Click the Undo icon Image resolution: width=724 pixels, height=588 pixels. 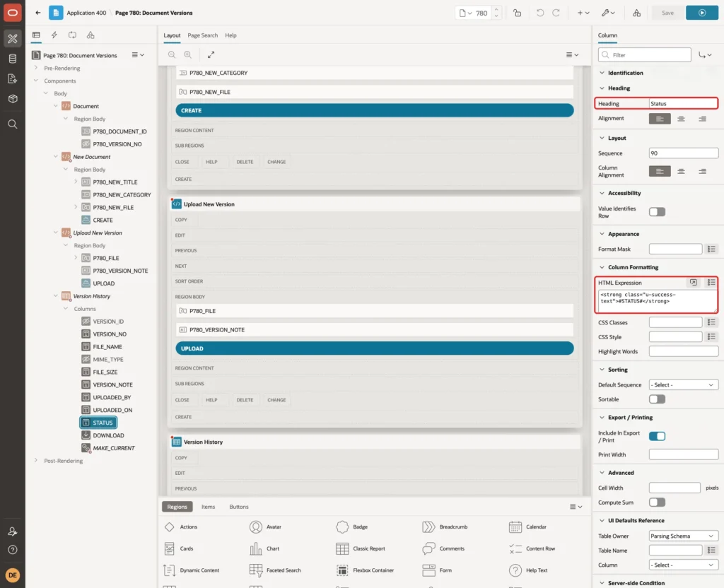coord(539,13)
